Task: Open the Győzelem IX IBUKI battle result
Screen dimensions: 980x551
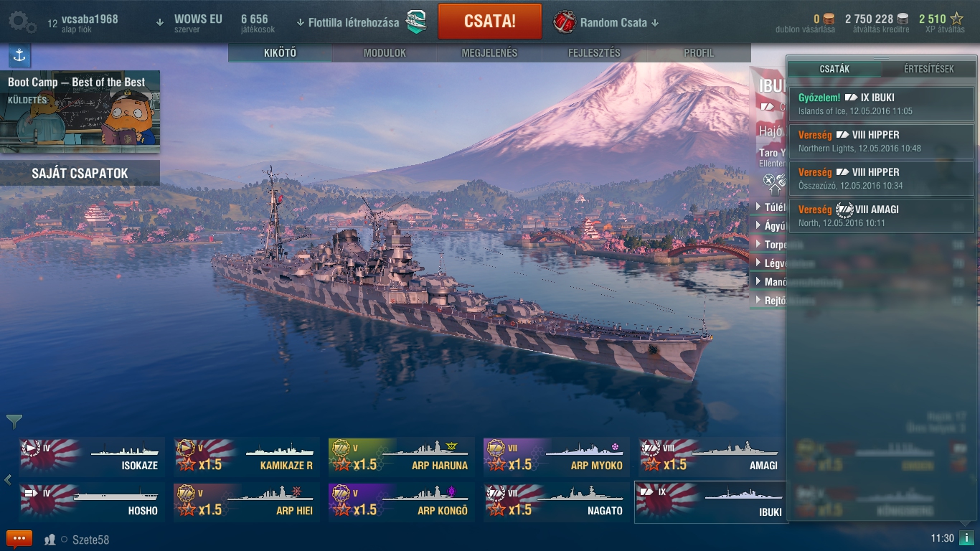Action: (881, 104)
